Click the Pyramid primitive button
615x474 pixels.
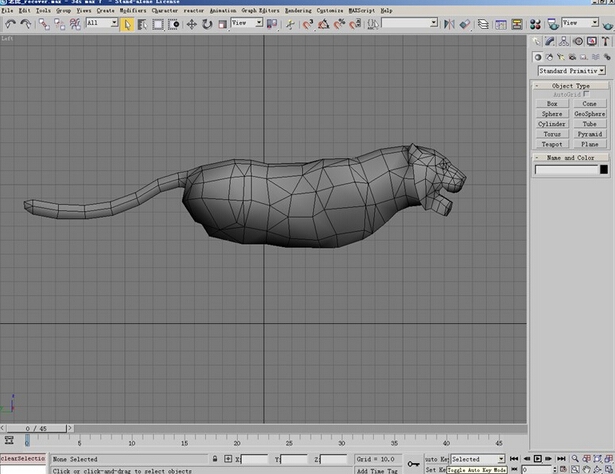click(590, 134)
